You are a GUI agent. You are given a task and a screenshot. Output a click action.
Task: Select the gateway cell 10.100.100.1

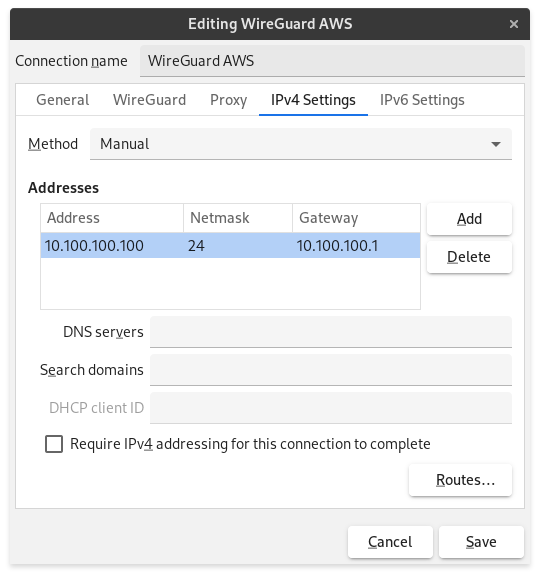point(356,246)
